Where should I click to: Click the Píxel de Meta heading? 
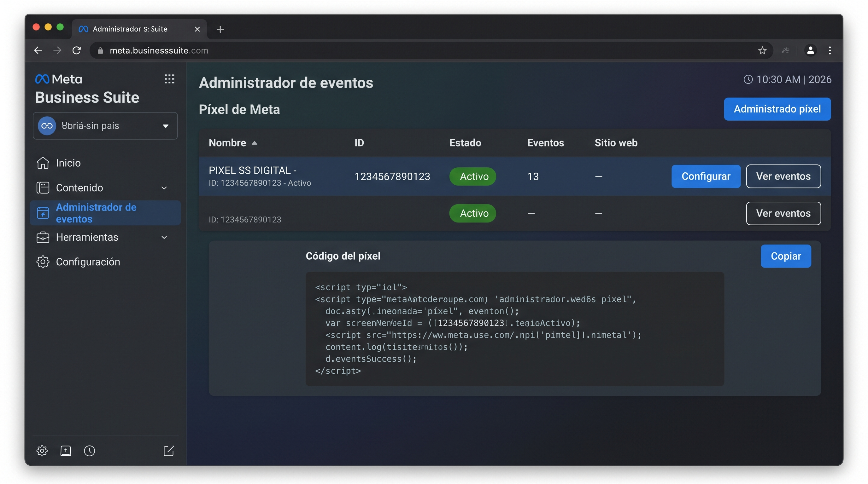tap(239, 109)
